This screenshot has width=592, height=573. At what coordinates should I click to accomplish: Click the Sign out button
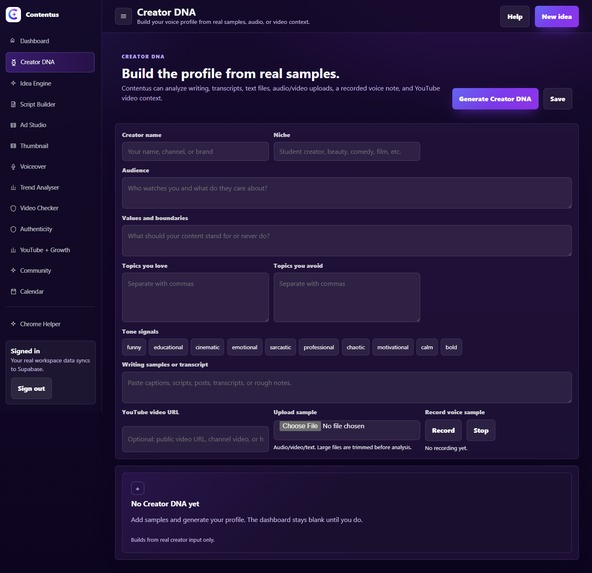31,388
